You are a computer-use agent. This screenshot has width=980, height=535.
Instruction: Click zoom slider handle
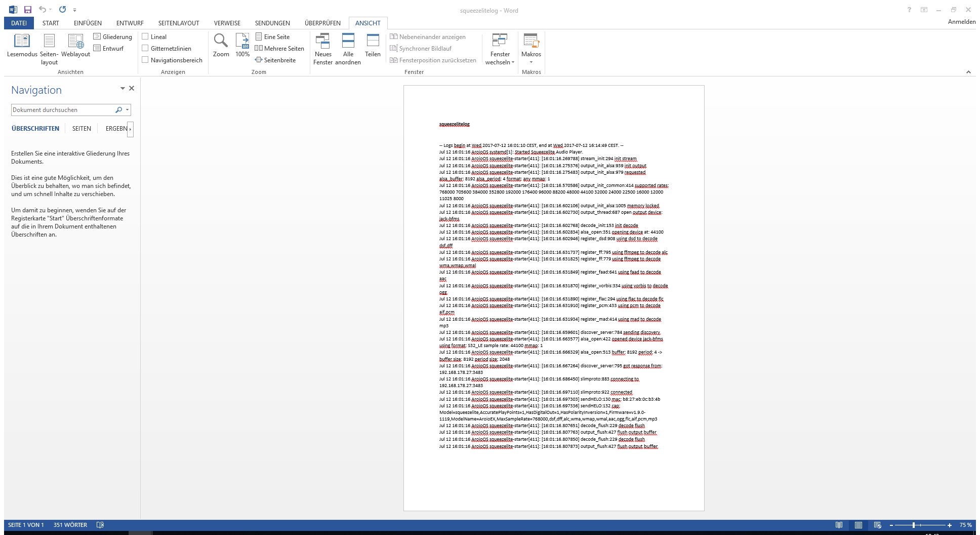(914, 525)
